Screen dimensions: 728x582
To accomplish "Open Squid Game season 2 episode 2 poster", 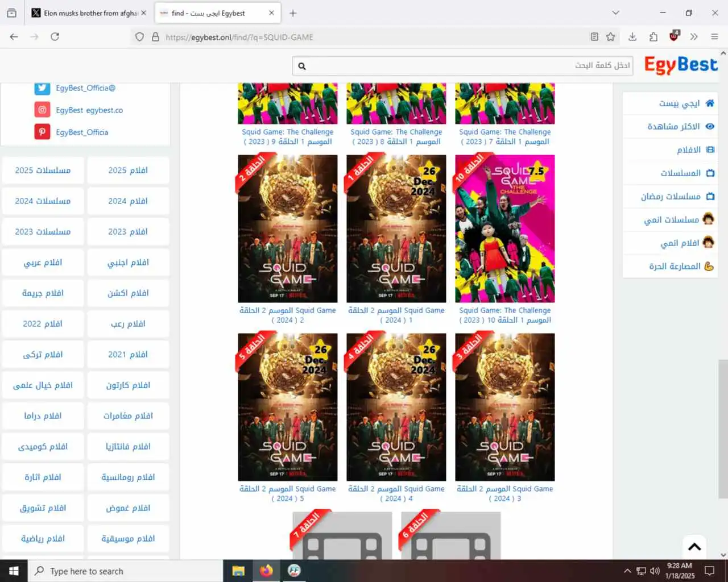I will (x=288, y=228).
